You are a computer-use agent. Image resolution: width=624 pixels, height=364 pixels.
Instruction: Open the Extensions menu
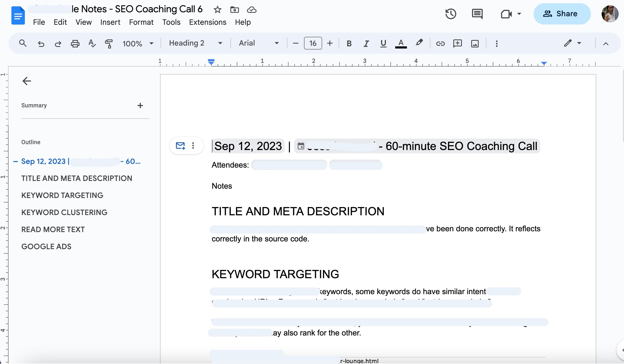click(x=208, y=22)
